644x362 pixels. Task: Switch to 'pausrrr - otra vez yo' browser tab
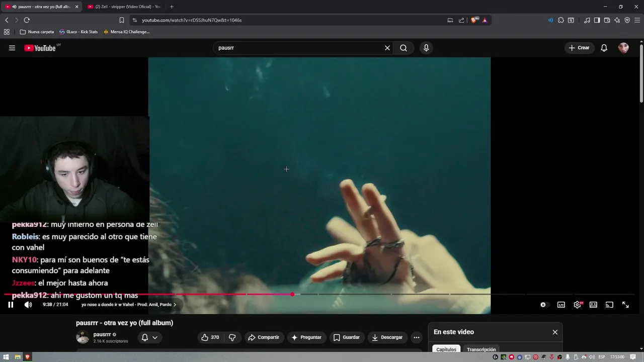click(41, 7)
